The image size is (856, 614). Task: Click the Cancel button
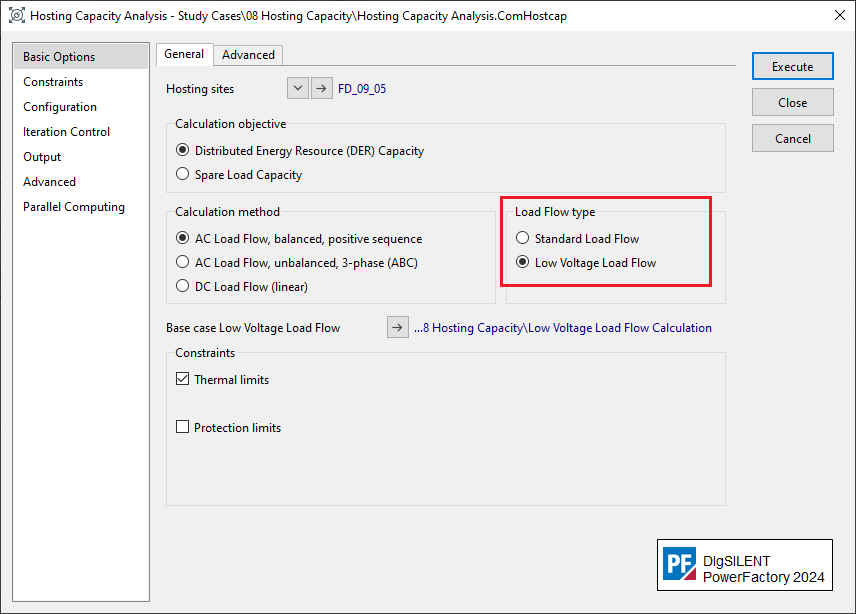click(793, 139)
